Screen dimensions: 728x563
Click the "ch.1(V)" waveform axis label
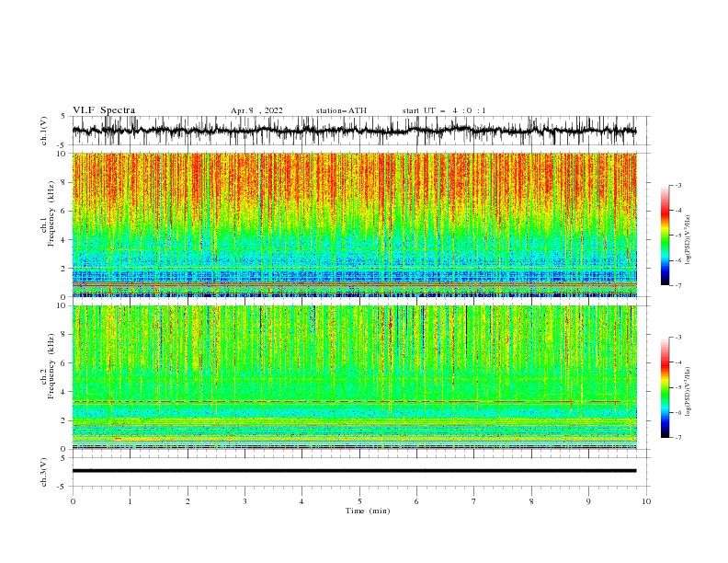pyautogui.click(x=44, y=131)
